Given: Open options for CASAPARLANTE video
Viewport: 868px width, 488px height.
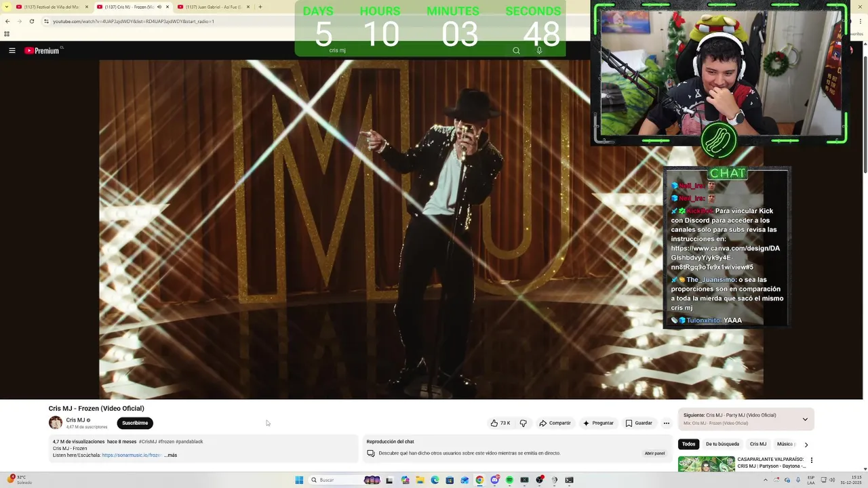Looking at the screenshot, I should 811,460.
